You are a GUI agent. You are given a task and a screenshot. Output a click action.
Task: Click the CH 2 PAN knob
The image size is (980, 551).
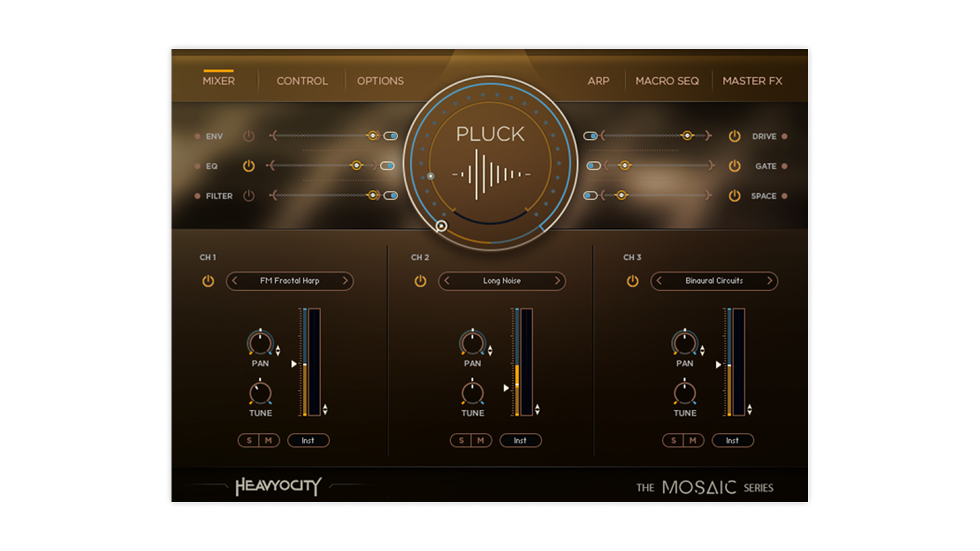(x=472, y=342)
